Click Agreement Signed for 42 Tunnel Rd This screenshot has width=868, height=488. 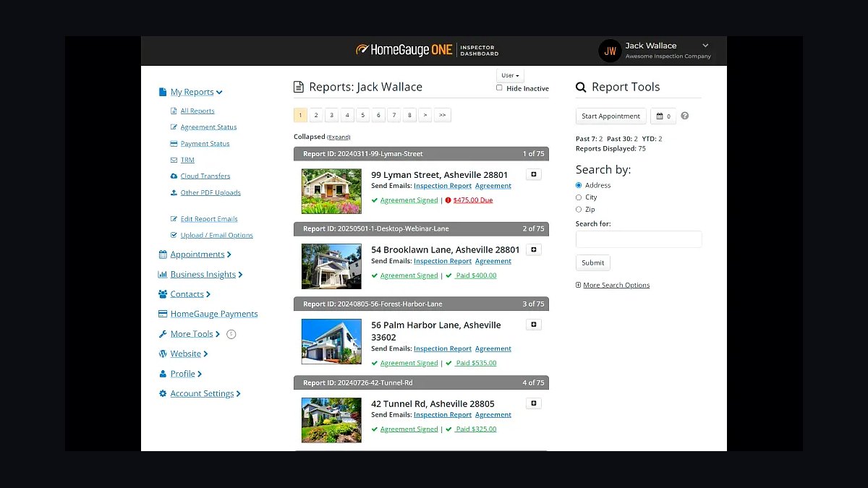(409, 429)
